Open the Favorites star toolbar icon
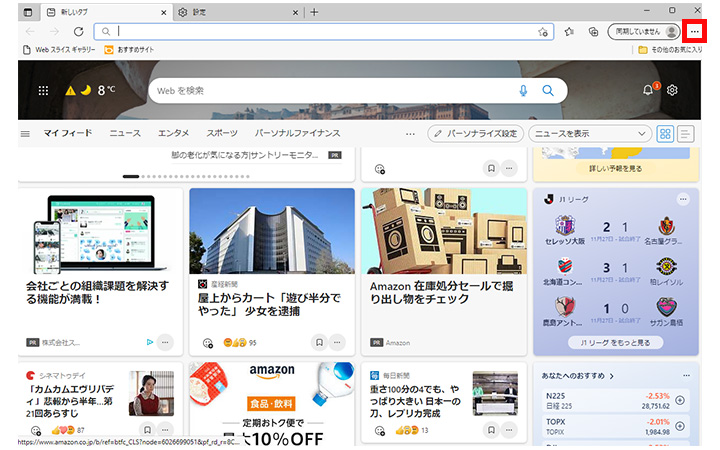 click(x=569, y=31)
